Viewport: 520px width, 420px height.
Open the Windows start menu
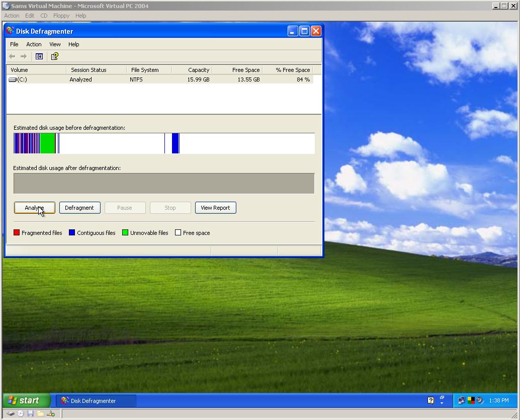[27, 400]
